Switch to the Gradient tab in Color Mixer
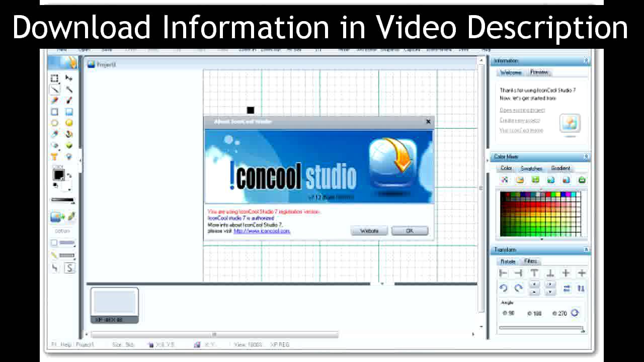Screen dimensions: 644x362 (x=560, y=168)
